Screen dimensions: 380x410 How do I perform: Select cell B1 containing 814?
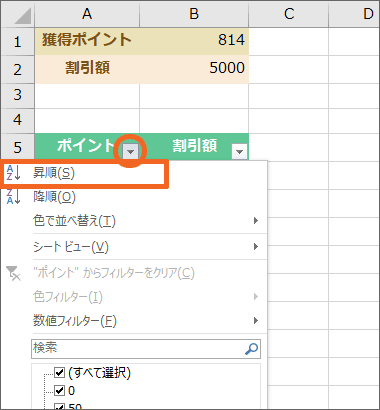click(194, 41)
